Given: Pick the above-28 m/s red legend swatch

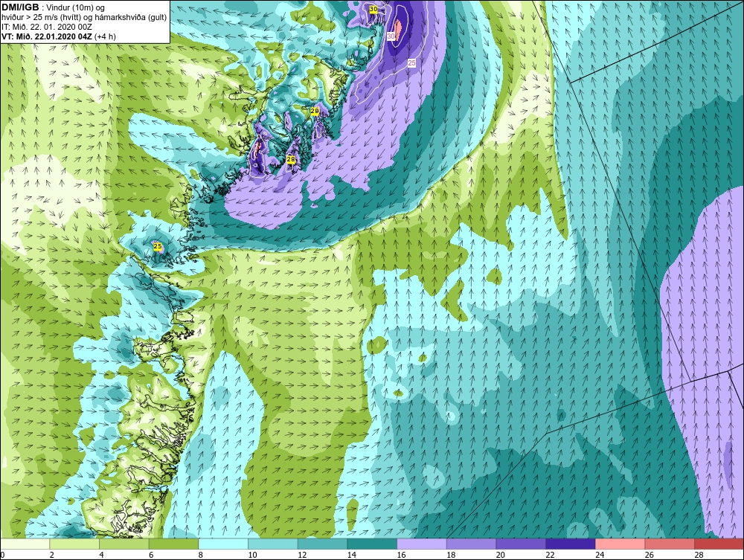Looking at the screenshot, I should tap(719, 544).
